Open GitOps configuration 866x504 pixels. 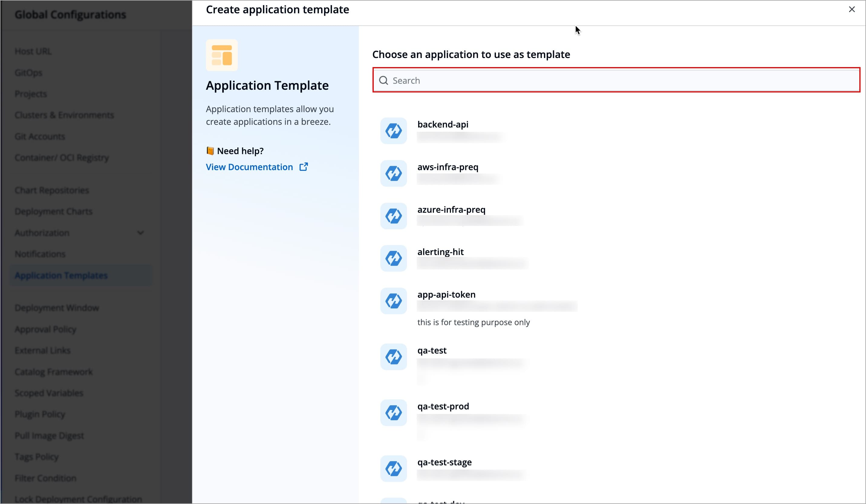[28, 73]
